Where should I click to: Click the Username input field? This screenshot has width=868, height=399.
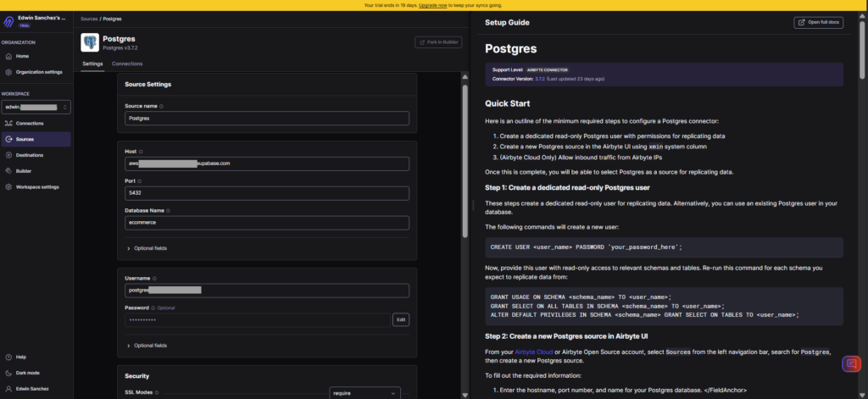267,291
